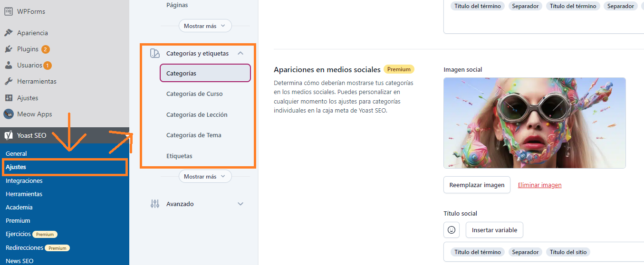The width and height of the screenshot is (644, 265).
Task: Click the Categorías y etiquetas section icon
Action: [154, 53]
